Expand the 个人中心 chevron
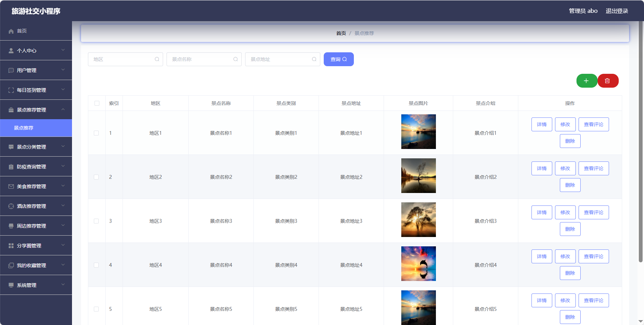The image size is (644, 325). [63, 50]
